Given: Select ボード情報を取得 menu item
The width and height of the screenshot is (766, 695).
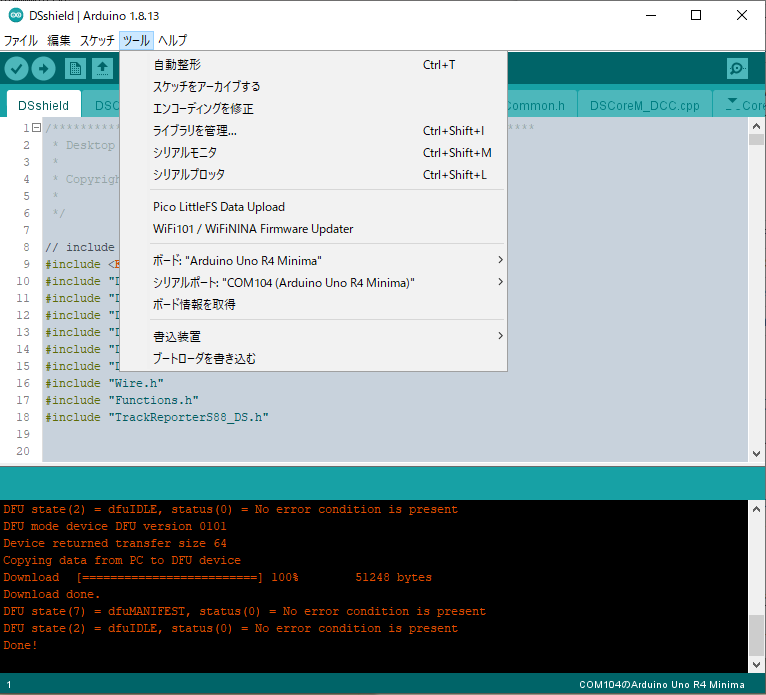Looking at the screenshot, I should click(x=194, y=304).
